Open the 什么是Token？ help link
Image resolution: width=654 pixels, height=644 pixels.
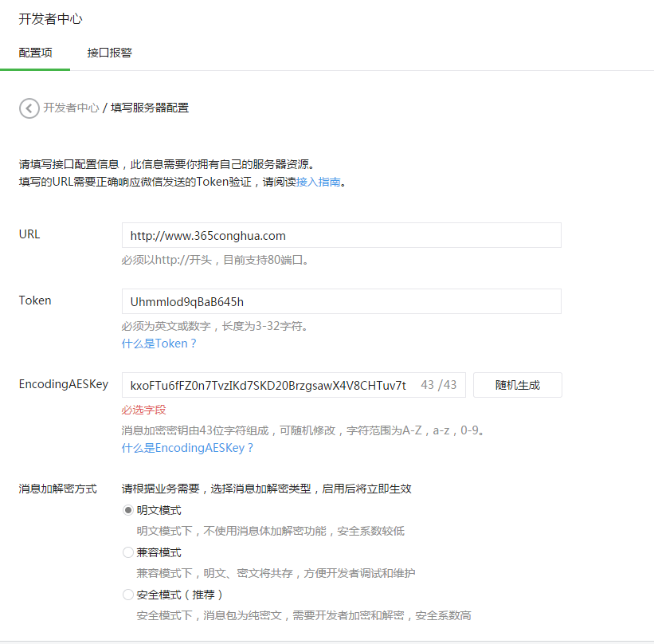(x=159, y=344)
